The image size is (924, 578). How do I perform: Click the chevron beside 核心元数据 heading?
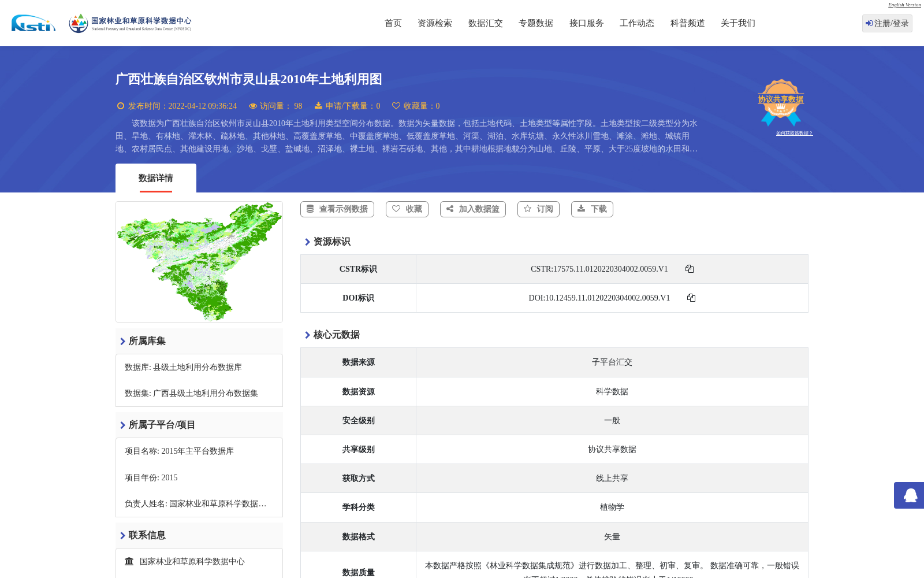point(307,335)
